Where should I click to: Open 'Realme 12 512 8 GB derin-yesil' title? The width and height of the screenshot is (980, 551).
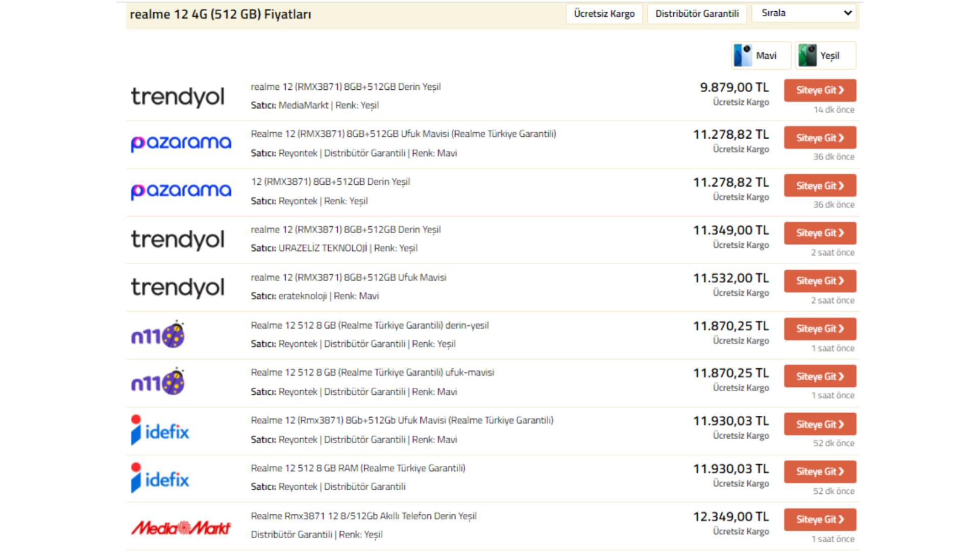370,325
